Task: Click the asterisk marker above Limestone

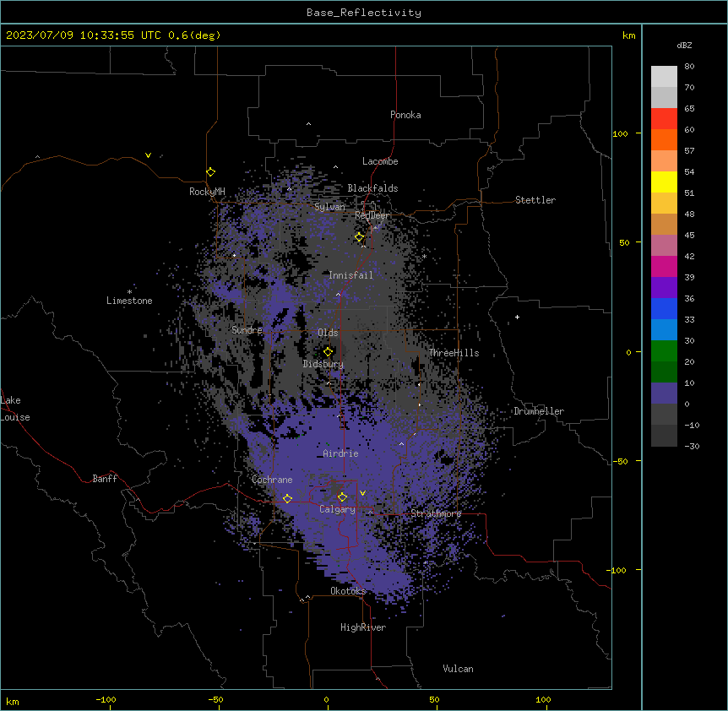Action: tap(129, 292)
